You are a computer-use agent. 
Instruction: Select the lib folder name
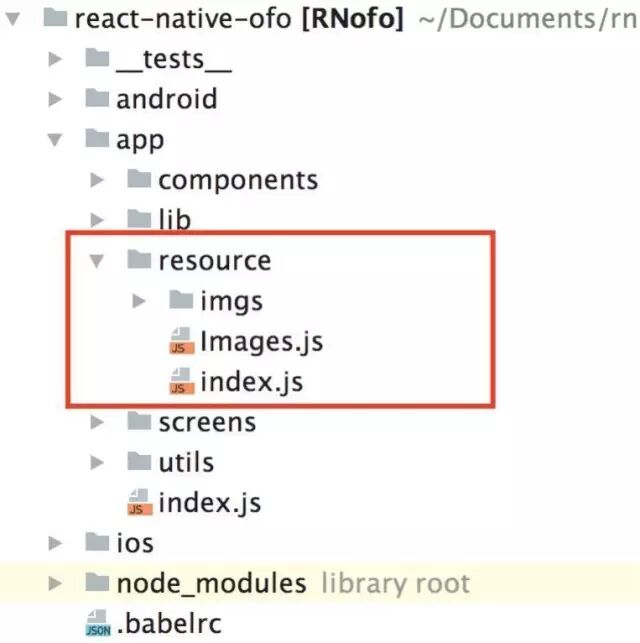pos(175,219)
